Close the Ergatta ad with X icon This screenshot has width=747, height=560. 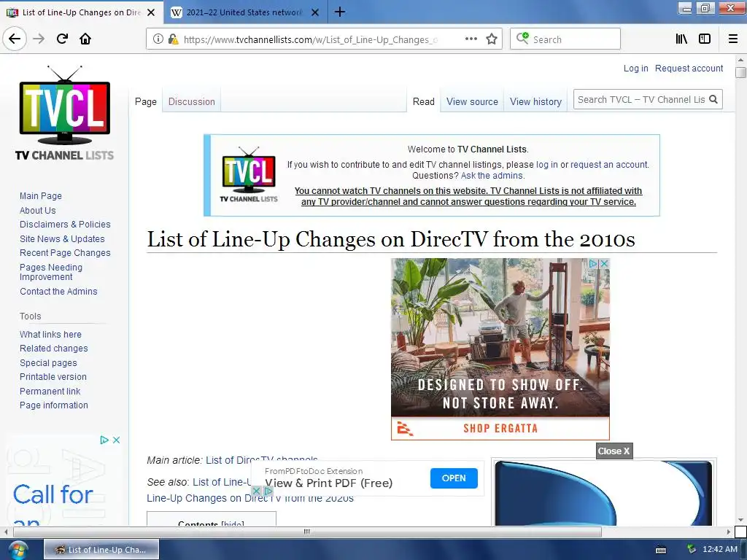pos(604,263)
